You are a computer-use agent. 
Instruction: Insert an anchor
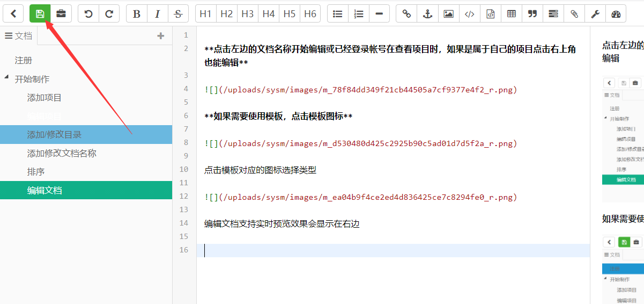point(427,14)
